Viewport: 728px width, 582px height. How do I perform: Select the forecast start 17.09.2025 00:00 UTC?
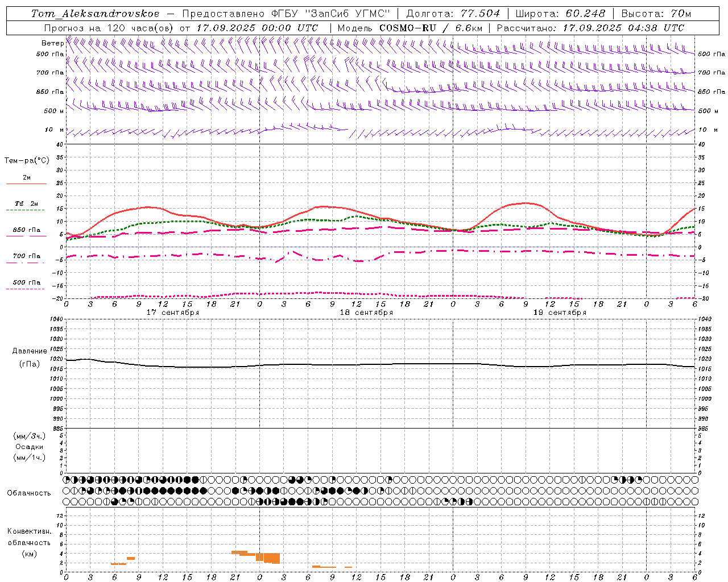click(x=257, y=28)
